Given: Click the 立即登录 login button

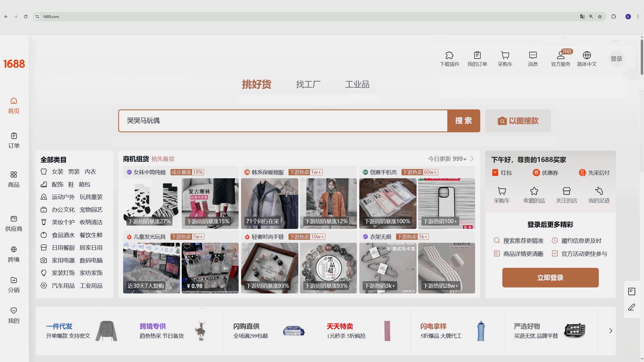Looking at the screenshot, I should [550, 278].
